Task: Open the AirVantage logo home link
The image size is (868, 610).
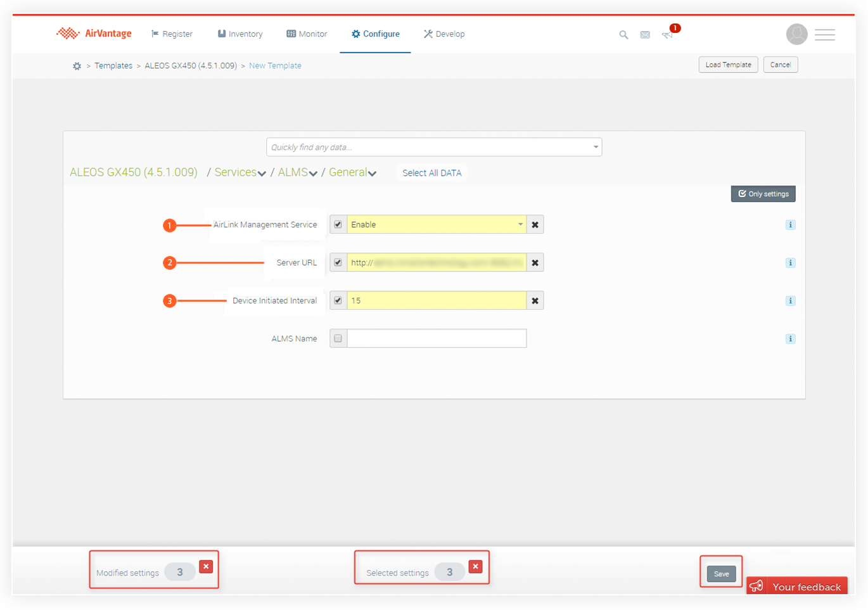Action: point(94,33)
